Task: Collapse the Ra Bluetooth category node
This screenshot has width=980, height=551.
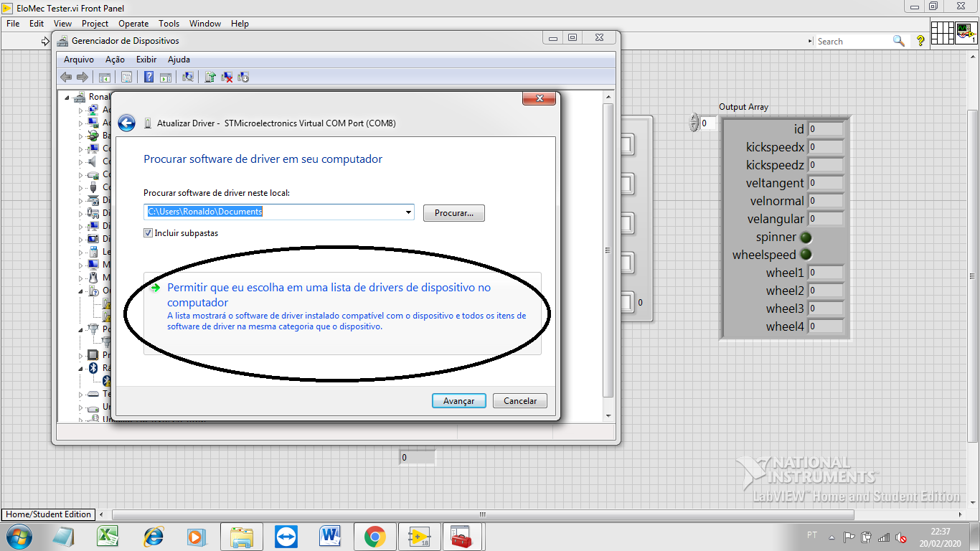Action: pyautogui.click(x=81, y=368)
